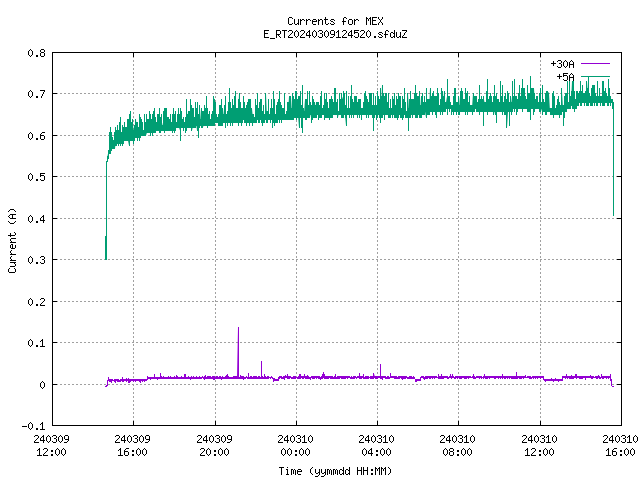
Task: Click the y-axis value 0.2
Action: 36,301
